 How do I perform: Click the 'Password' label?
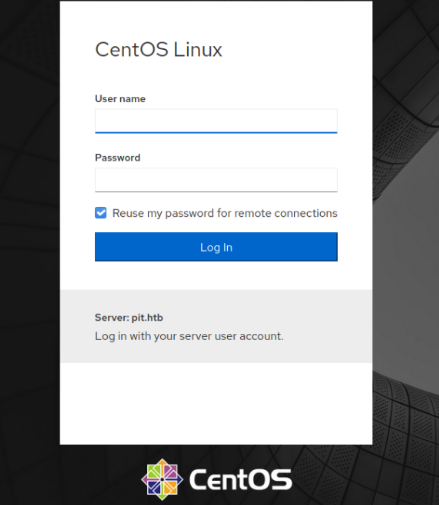[118, 158]
